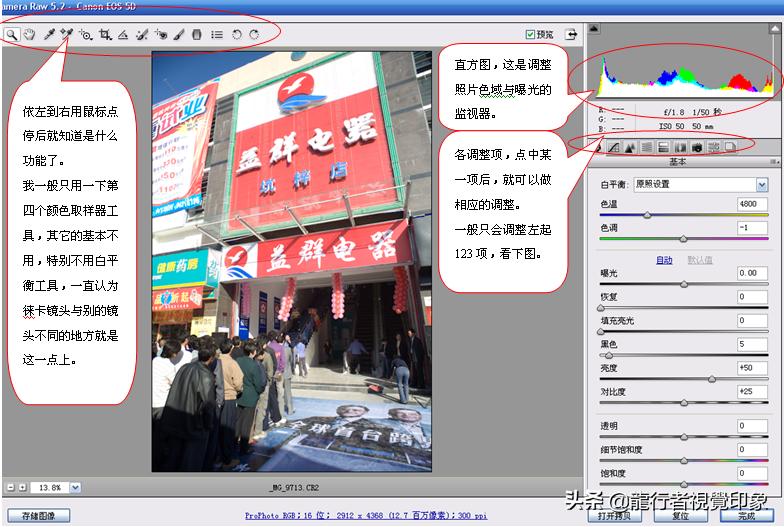The height and width of the screenshot is (527, 784).
Task: Select the Zoom (magnifier) tool
Action: pyautogui.click(x=12, y=34)
